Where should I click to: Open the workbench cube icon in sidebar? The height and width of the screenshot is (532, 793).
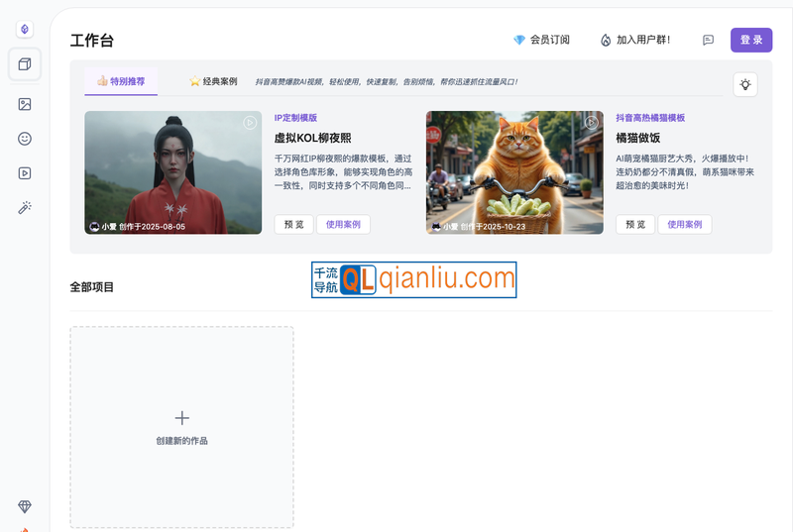[x=25, y=64]
